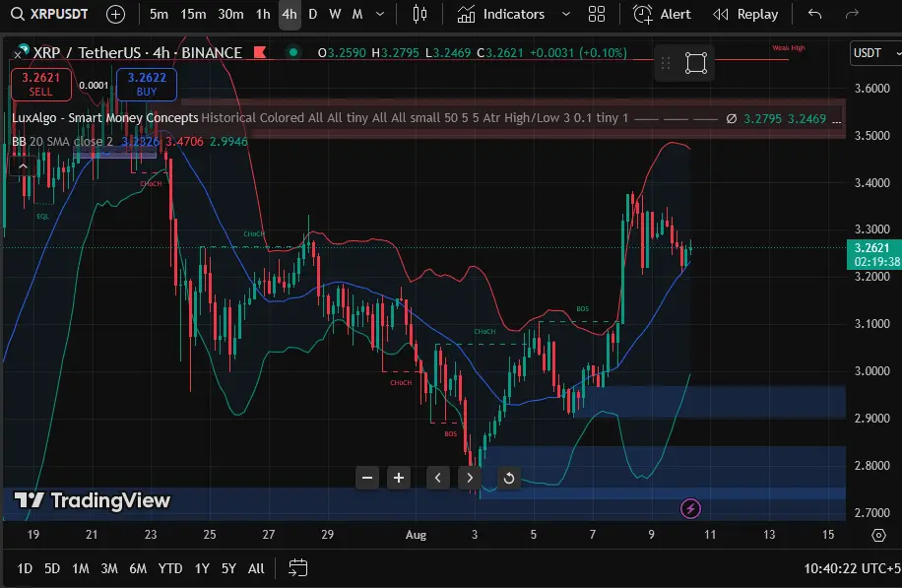
Task: Open timezone menu at 10:40:22 UTC+5
Action: point(852,568)
